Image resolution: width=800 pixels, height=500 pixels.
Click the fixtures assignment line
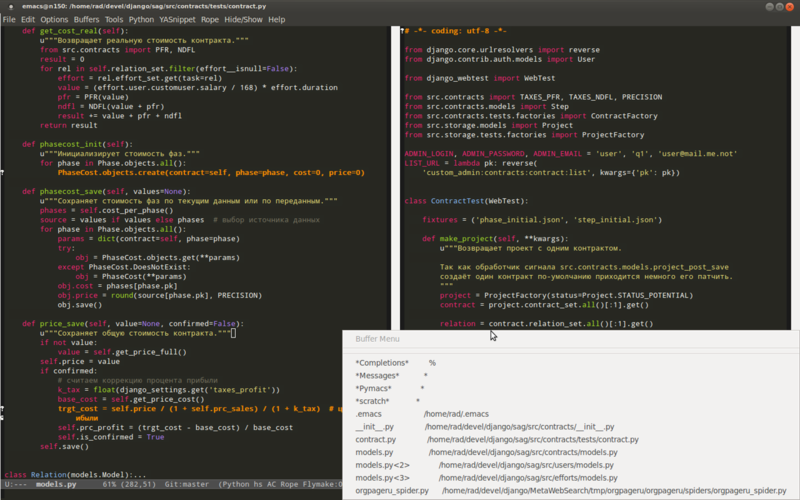(x=542, y=220)
